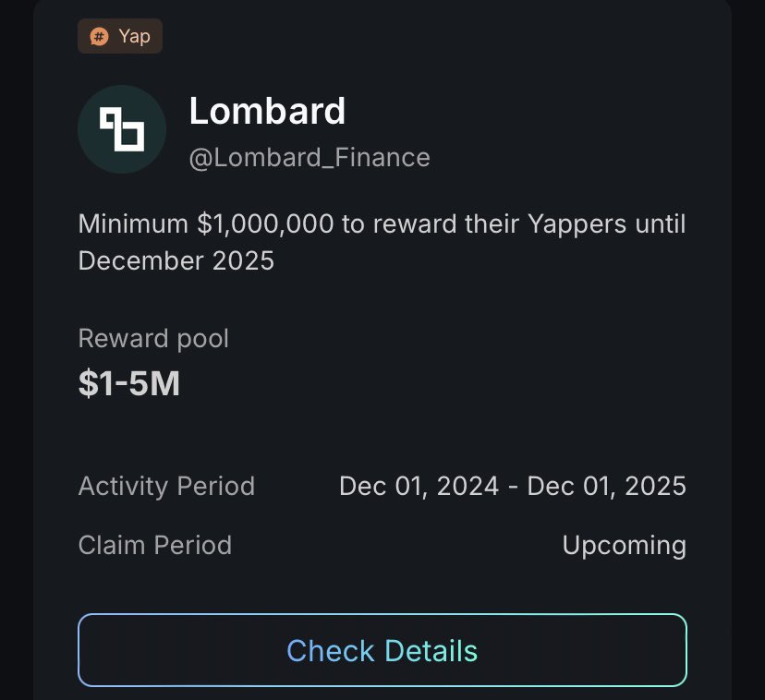This screenshot has height=700, width=765.
Task: Click the Claim Period label
Action: (155, 545)
